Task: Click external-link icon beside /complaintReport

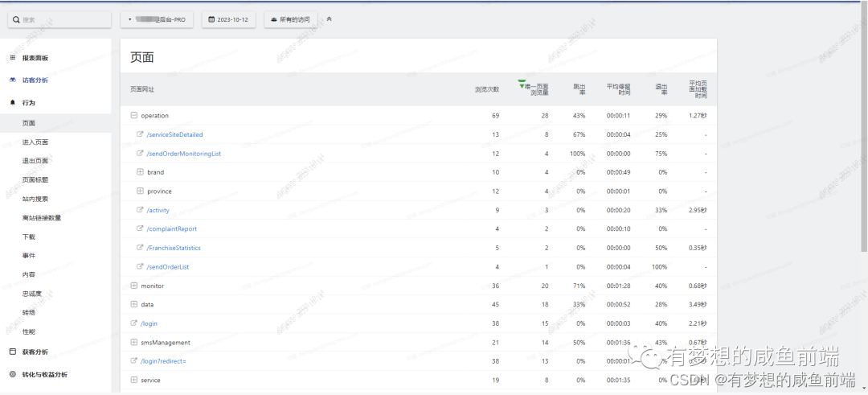Action: pos(140,228)
